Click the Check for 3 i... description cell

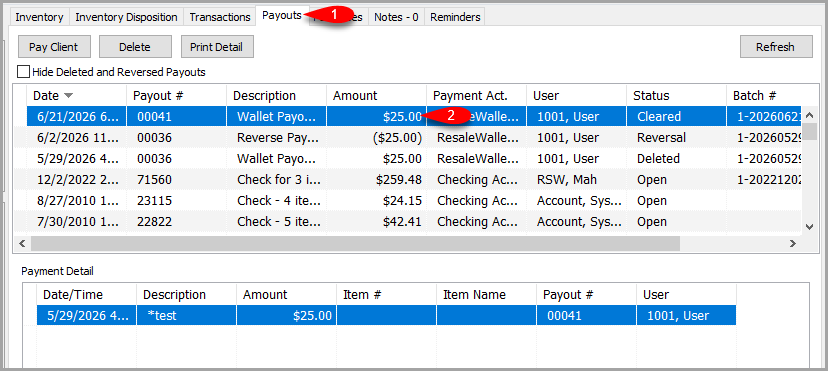[x=276, y=179]
